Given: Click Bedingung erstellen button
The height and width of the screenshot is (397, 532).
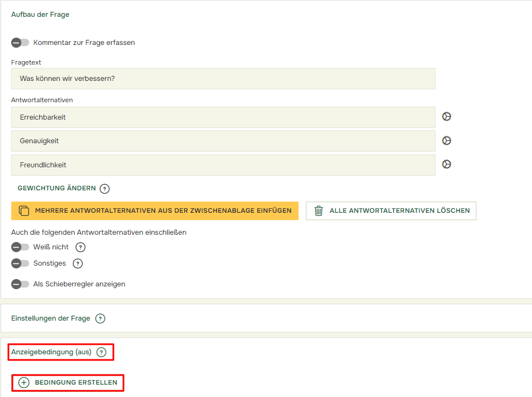Looking at the screenshot, I should pos(68,382).
